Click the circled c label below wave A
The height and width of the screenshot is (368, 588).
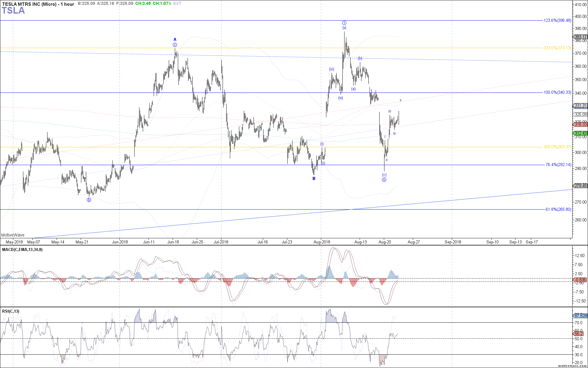(x=175, y=45)
